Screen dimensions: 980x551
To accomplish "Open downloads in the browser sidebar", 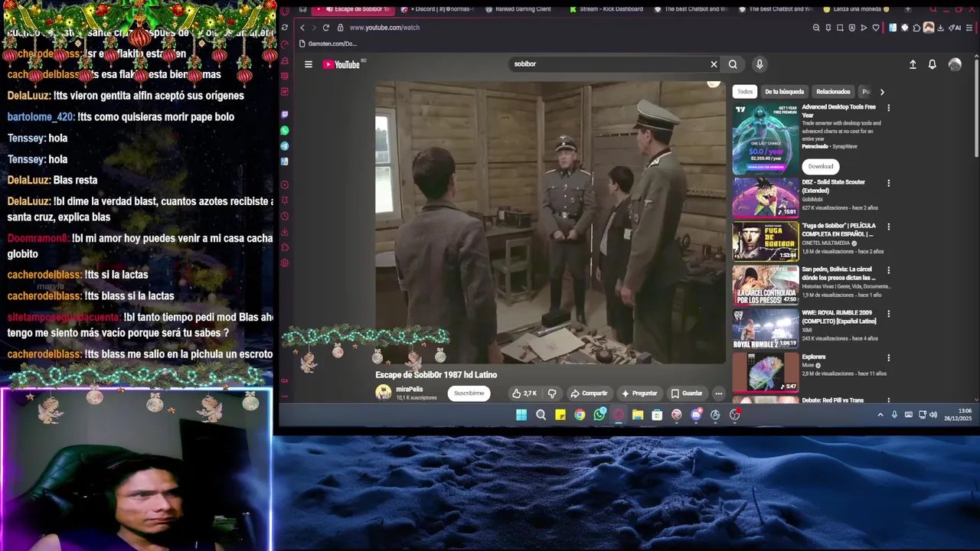I will tap(285, 232).
